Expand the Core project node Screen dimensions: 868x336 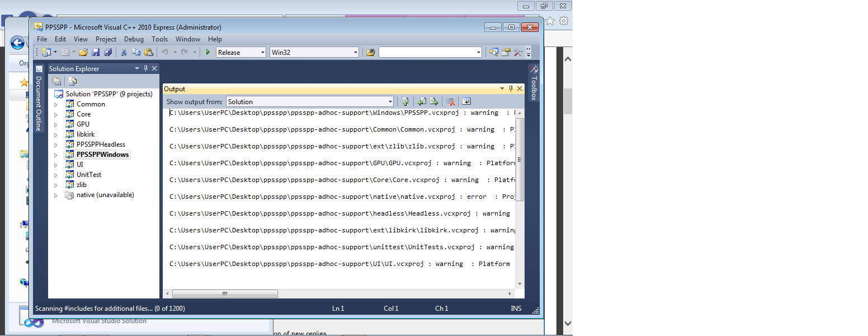pyautogui.click(x=55, y=114)
